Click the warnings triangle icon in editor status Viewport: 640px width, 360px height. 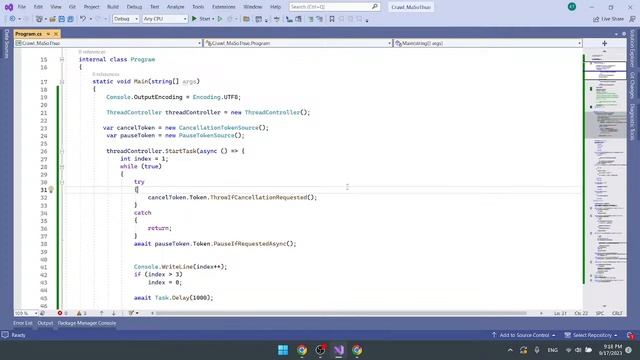(x=79, y=313)
